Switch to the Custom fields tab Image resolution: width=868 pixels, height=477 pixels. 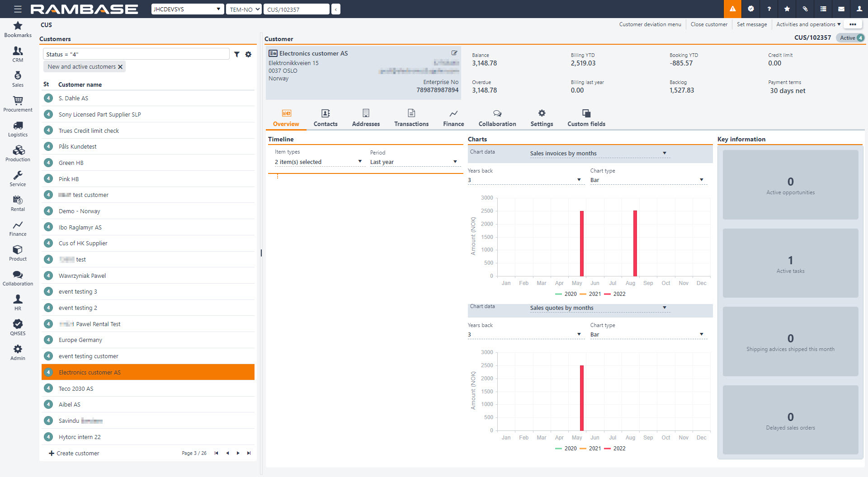point(586,118)
